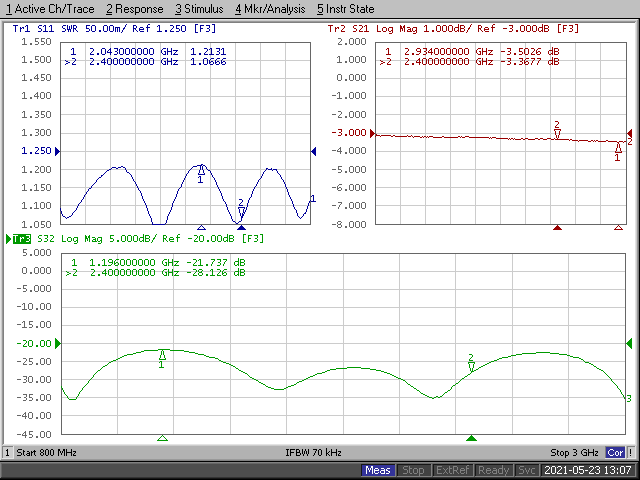Open the Active Ch/Trace menu

pos(50,9)
